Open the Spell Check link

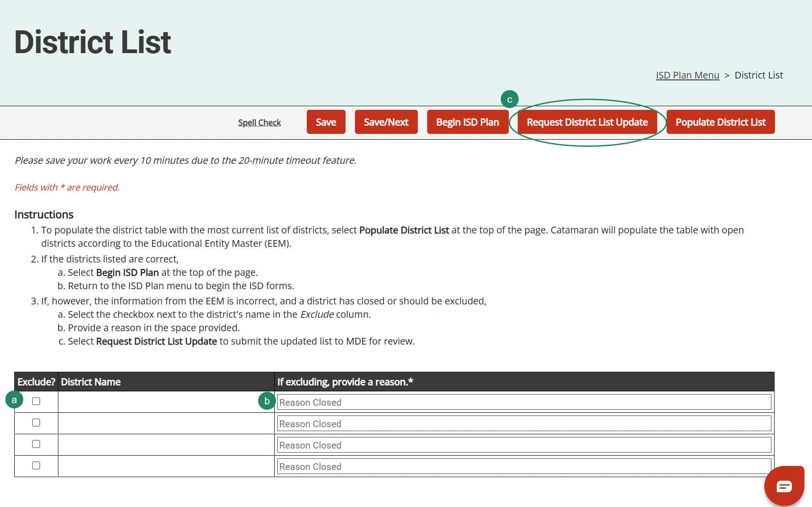coord(260,122)
